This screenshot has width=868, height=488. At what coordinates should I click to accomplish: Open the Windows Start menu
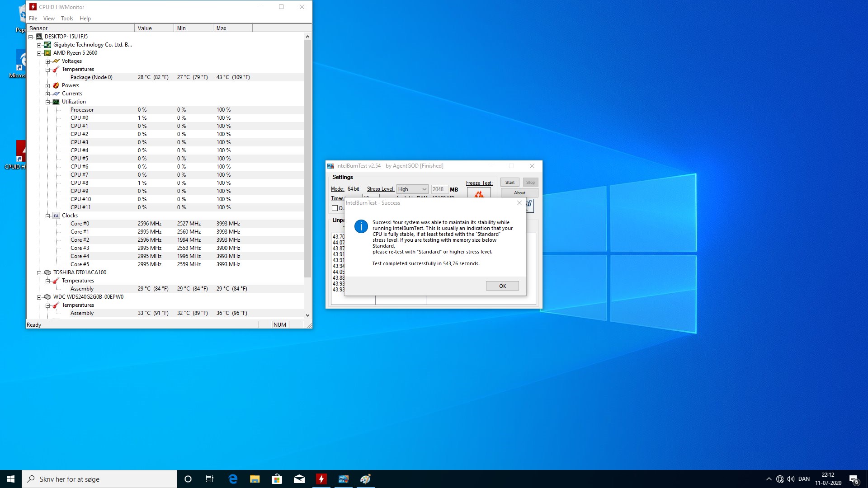point(11,479)
